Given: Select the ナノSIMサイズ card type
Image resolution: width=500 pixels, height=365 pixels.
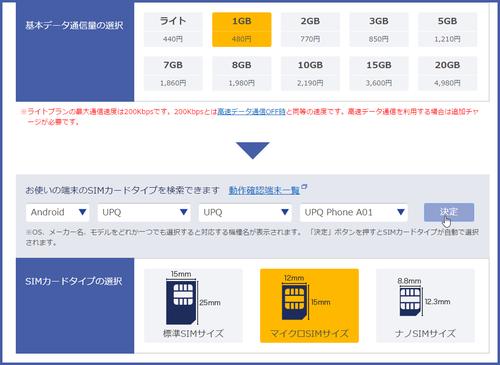Looking at the screenshot, I should click(x=425, y=306).
